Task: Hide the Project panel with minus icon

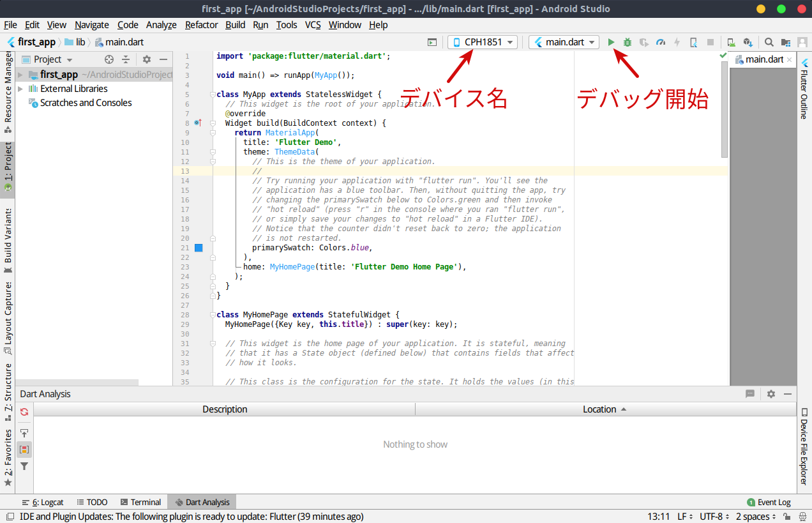Action: click(163, 59)
